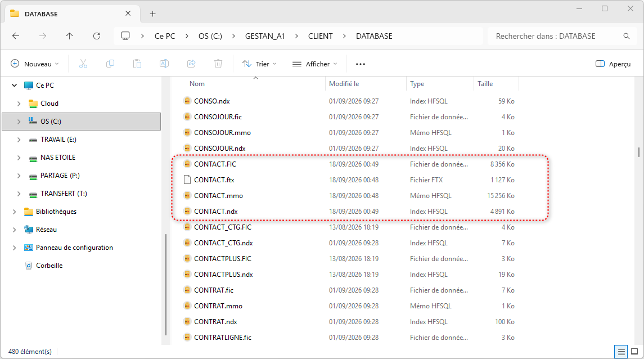Viewport: 644px width, 359px height.
Task: Navigate to GESTAN_A1 in the breadcrumb
Action: click(x=265, y=36)
